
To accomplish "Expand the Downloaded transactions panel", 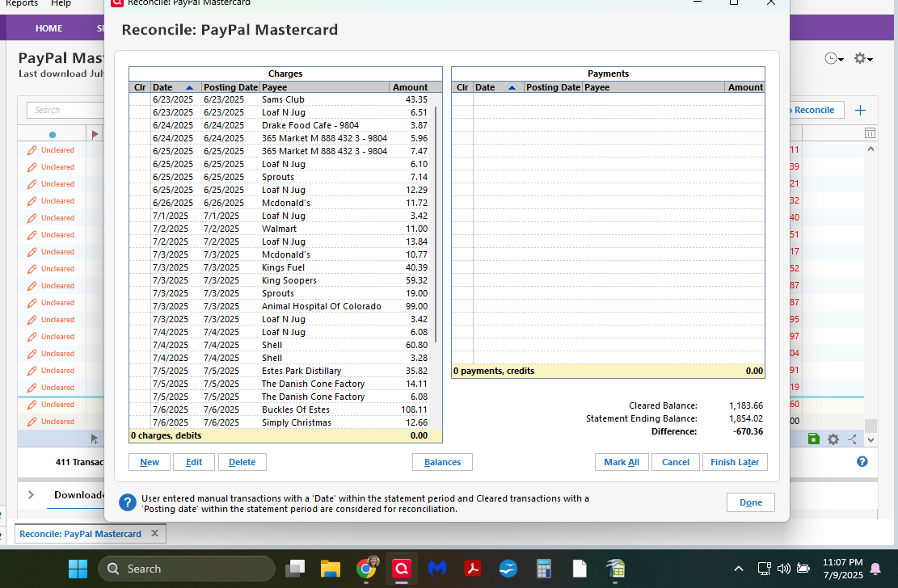I will 31,494.
